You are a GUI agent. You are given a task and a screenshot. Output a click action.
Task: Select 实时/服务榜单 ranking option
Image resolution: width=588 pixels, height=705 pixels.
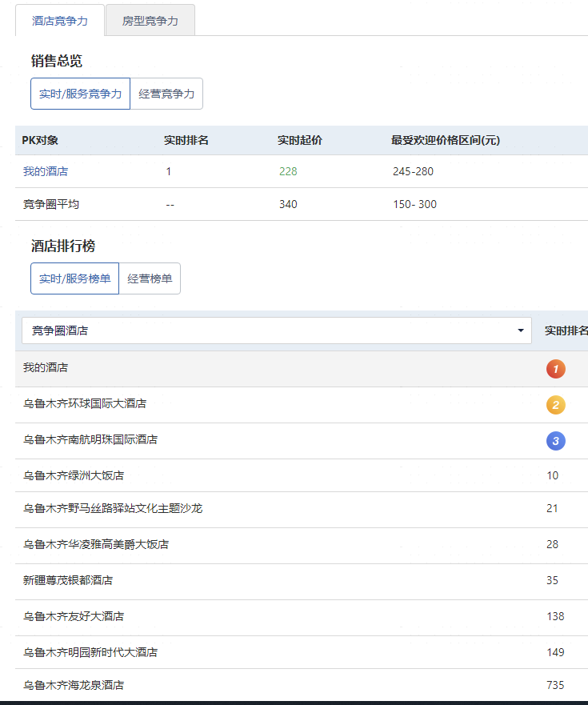[x=74, y=278]
